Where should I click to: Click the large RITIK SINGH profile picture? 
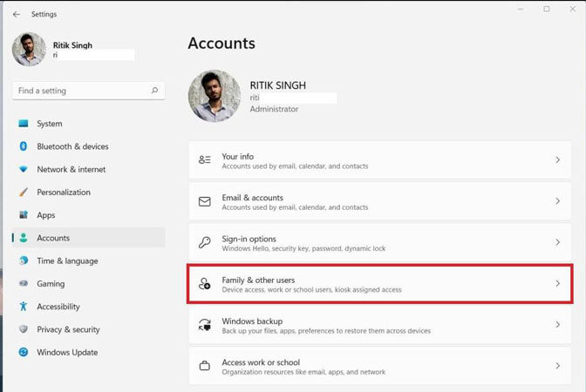[x=215, y=96]
